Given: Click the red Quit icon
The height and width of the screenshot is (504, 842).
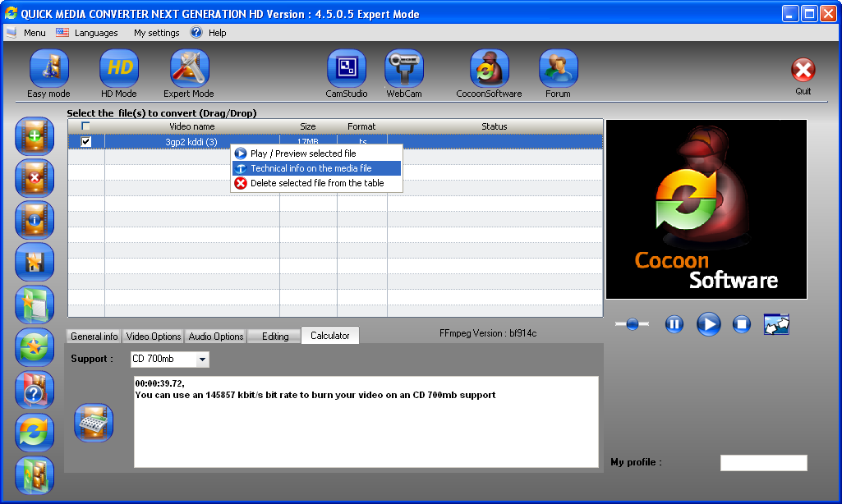Looking at the screenshot, I should click(803, 70).
